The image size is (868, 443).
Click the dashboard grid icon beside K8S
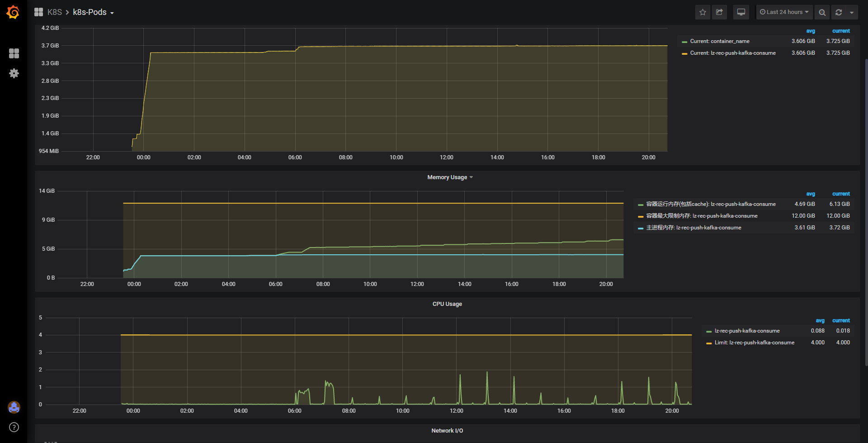pyautogui.click(x=39, y=12)
